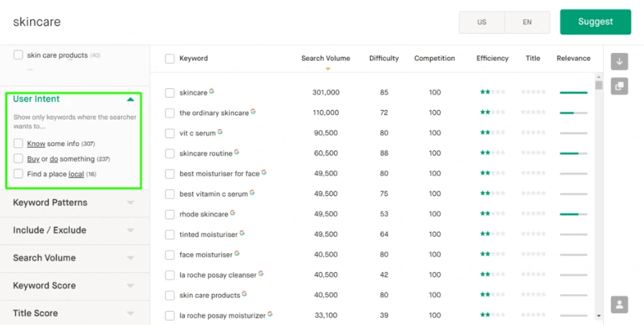644x325 pixels.
Task: Click relevance bar for skincare row
Action: (574, 92)
